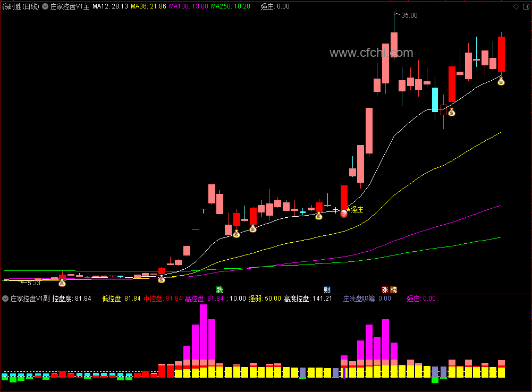Click the 35.00 high price label
Screen dimensions: 532x392
tap(410, 15)
